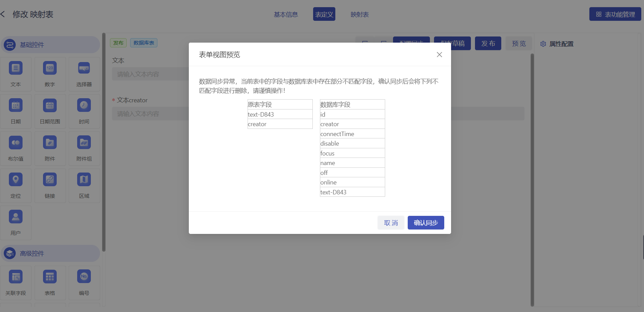Screen dimensions: 644x312
Task: Close the 表单视图预览 dialog
Action: pyautogui.click(x=439, y=55)
